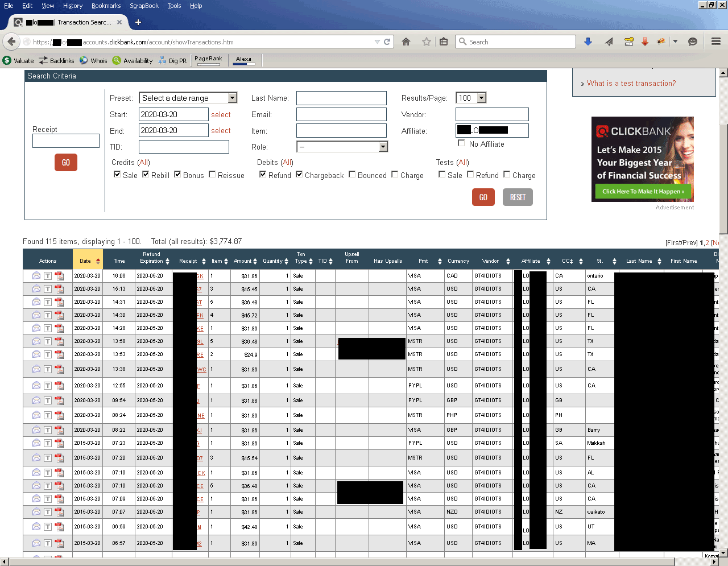Tick the No Affiliate checkbox
Image resolution: width=728 pixels, height=566 pixels.
click(x=461, y=143)
